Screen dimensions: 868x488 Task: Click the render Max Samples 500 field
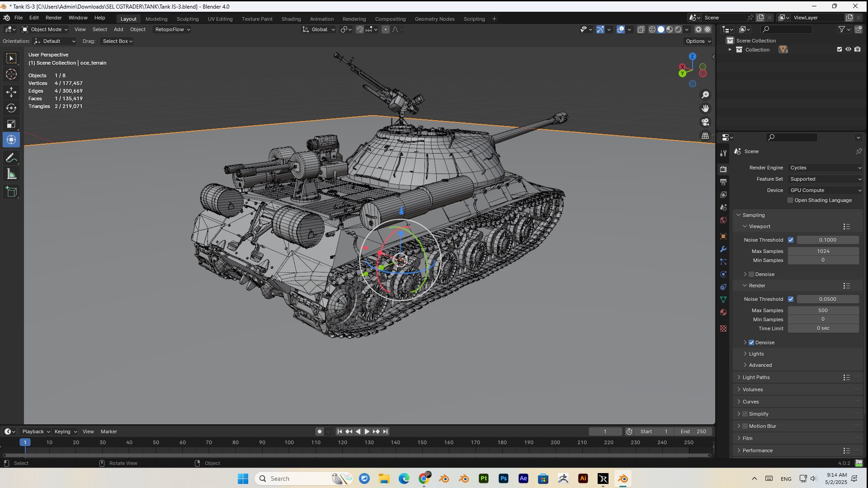pyautogui.click(x=823, y=310)
